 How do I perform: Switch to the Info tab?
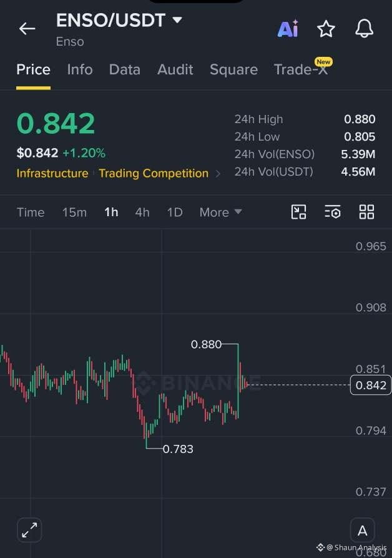point(80,69)
